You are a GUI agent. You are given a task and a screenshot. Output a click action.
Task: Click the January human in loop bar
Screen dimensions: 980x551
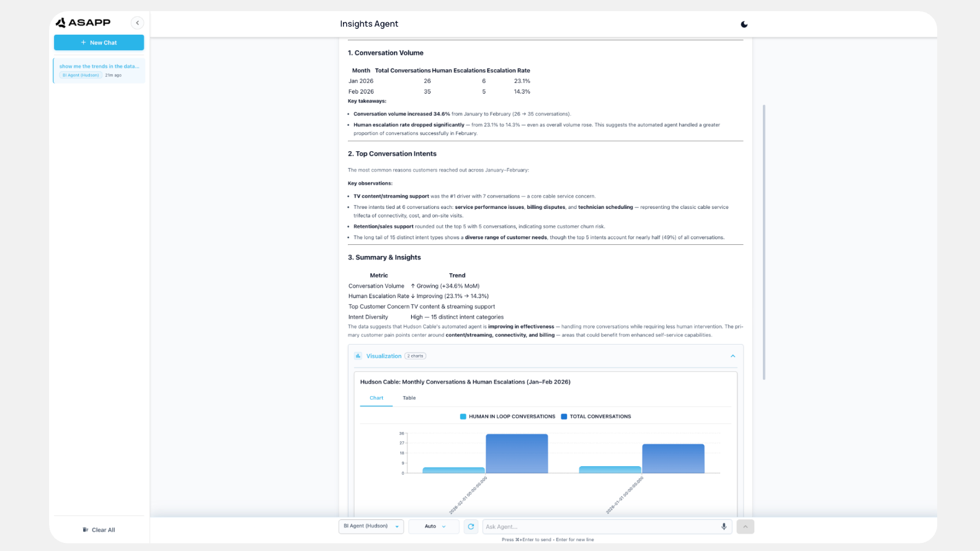[x=610, y=470]
